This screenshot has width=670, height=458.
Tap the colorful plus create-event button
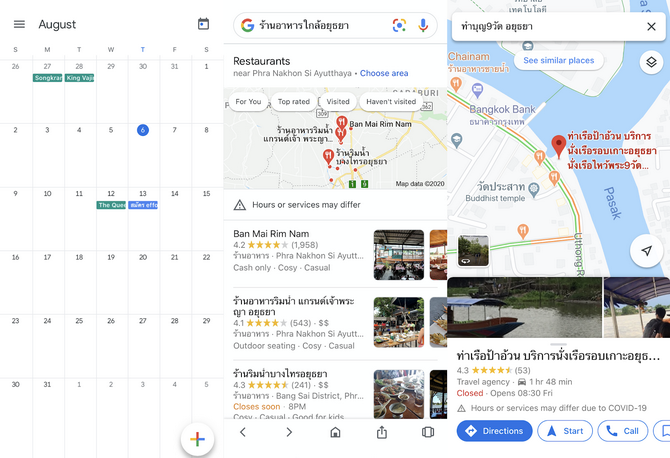(x=197, y=439)
